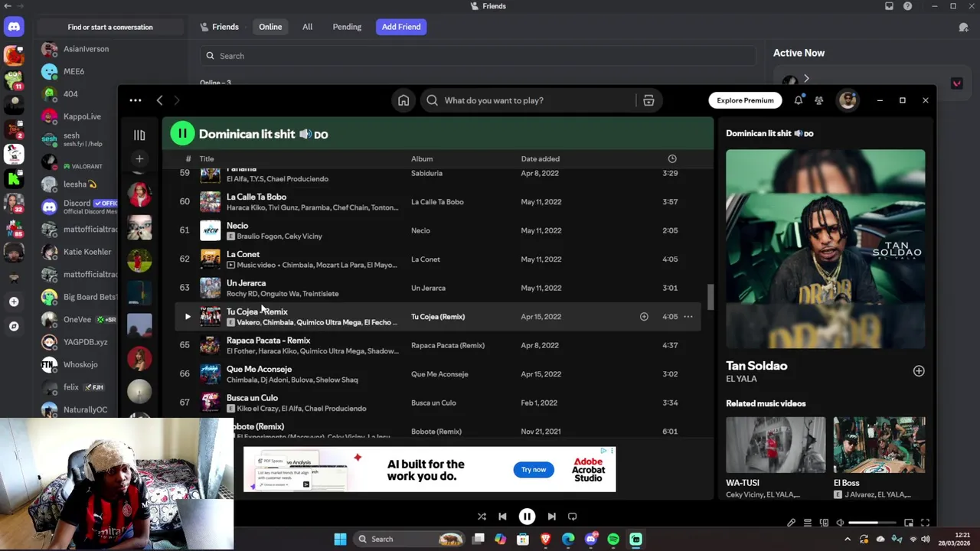
Task: Click Explore Premium button
Action: tap(745, 100)
